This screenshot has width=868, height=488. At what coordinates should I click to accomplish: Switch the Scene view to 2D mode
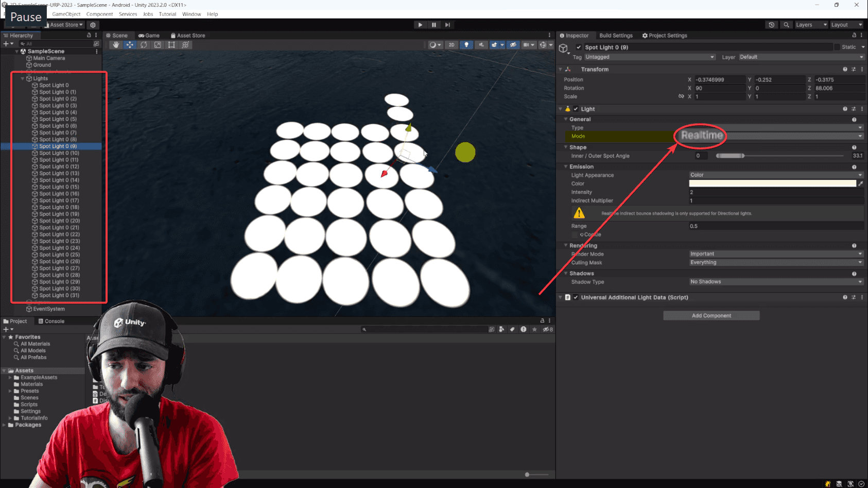[452, 45]
